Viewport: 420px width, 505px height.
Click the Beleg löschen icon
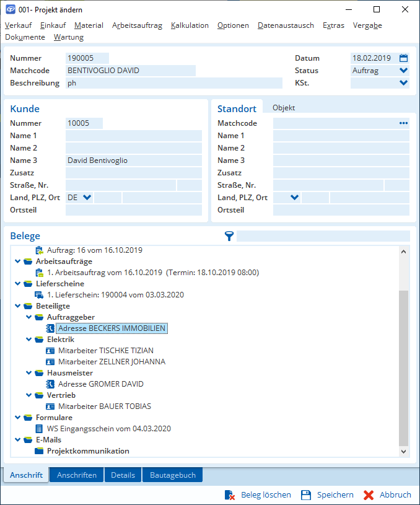pos(229,495)
